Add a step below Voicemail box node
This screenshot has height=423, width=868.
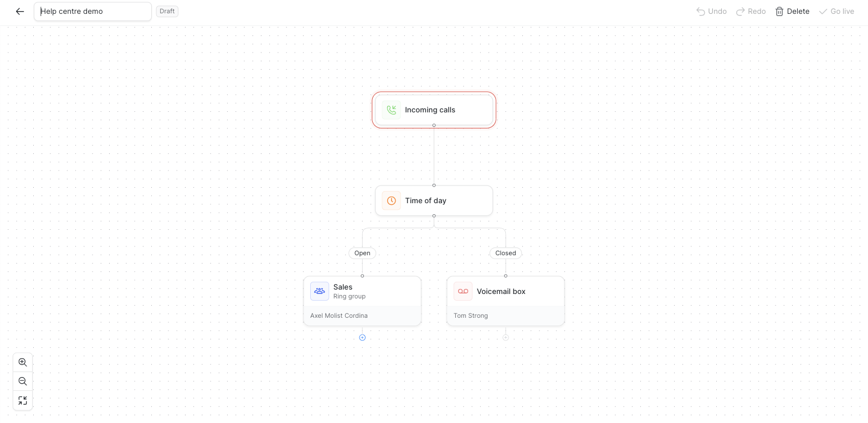click(506, 337)
